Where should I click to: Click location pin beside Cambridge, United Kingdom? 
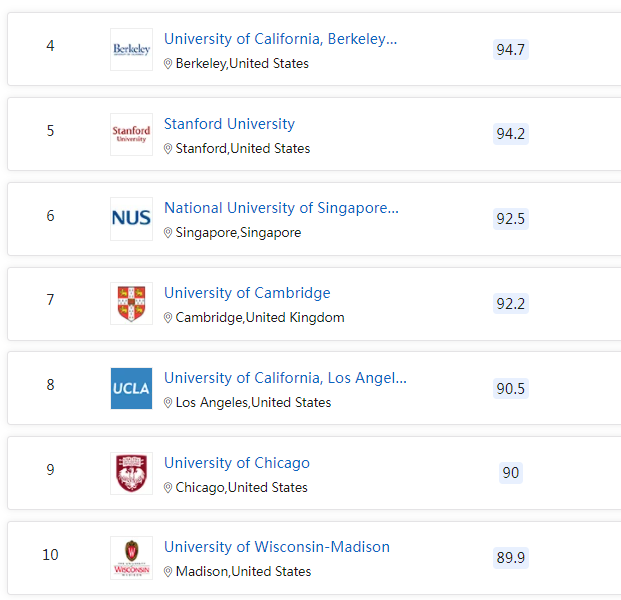pos(168,318)
